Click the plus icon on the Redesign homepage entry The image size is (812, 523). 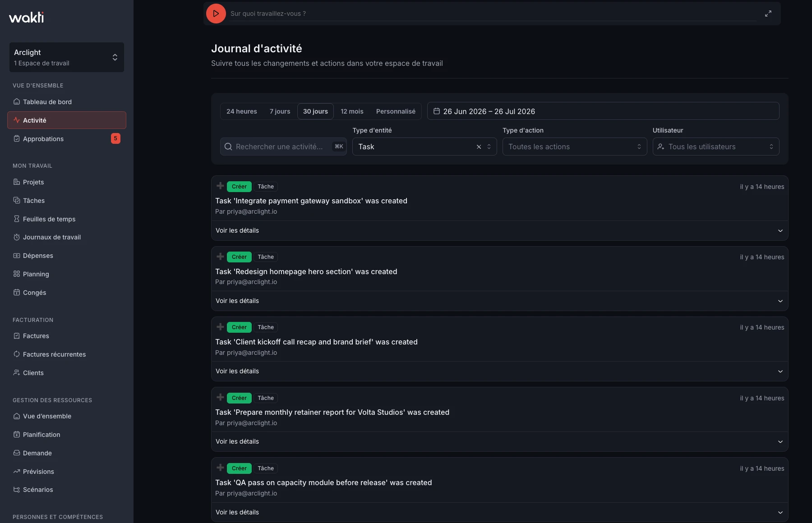pyautogui.click(x=220, y=257)
